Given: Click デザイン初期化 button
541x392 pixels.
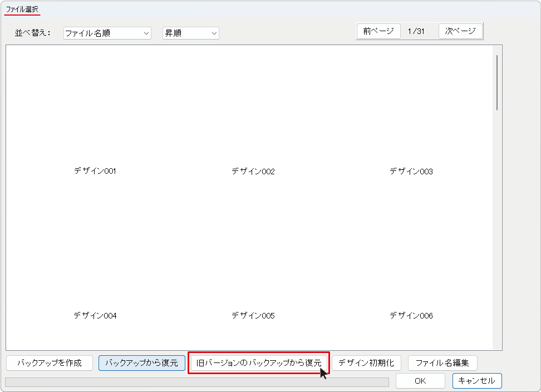Looking at the screenshot, I should click(x=366, y=363).
